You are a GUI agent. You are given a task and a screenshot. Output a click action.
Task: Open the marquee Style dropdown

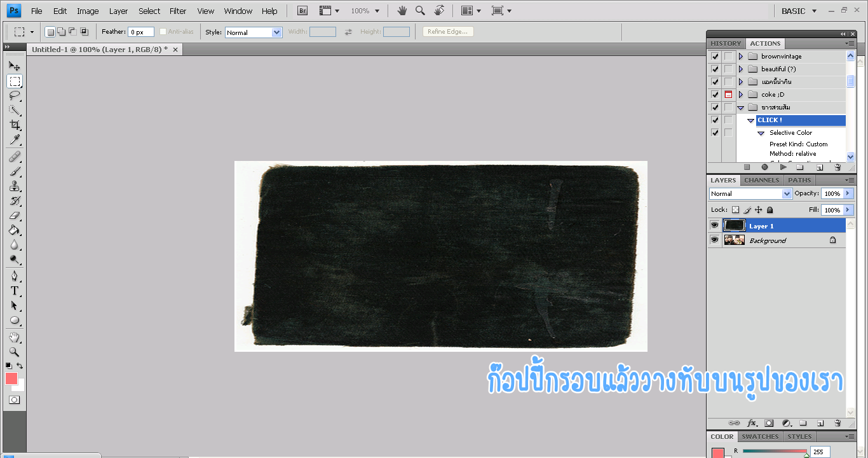[x=254, y=32]
